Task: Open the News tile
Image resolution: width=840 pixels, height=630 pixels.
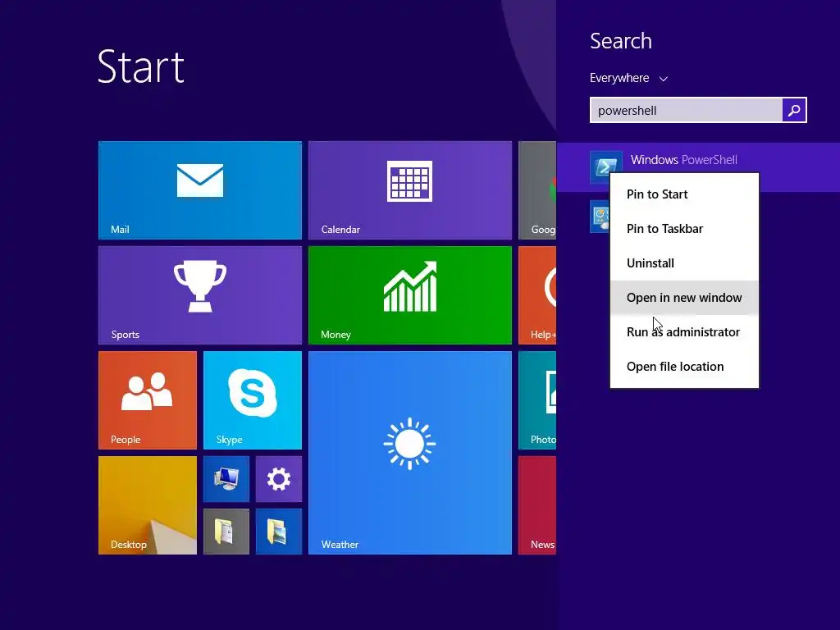Action: (537, 505)
